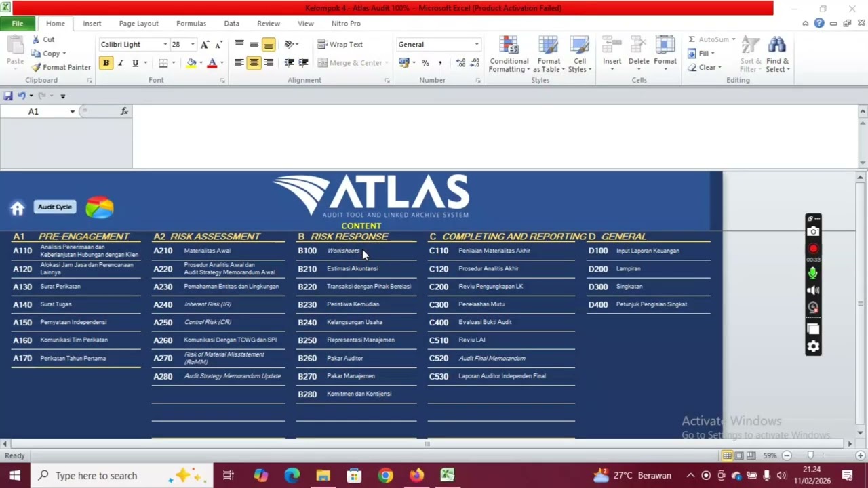Click the colorful pie chart icon

100,207
